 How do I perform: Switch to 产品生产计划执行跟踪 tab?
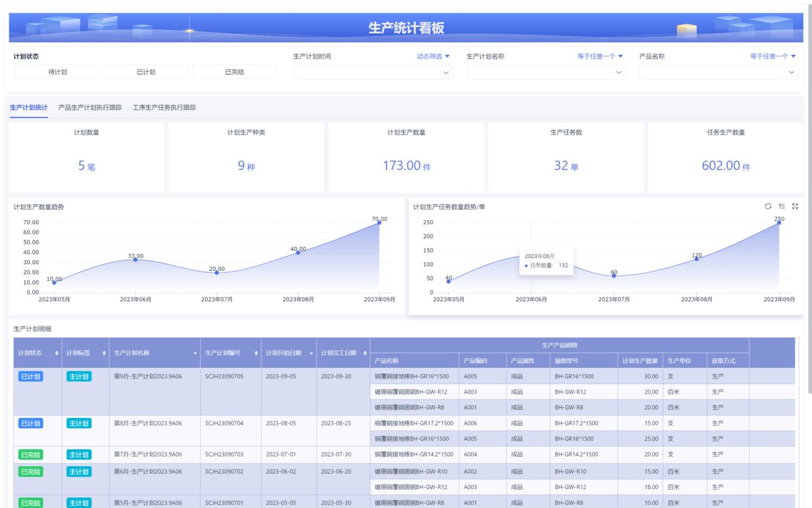90,108
